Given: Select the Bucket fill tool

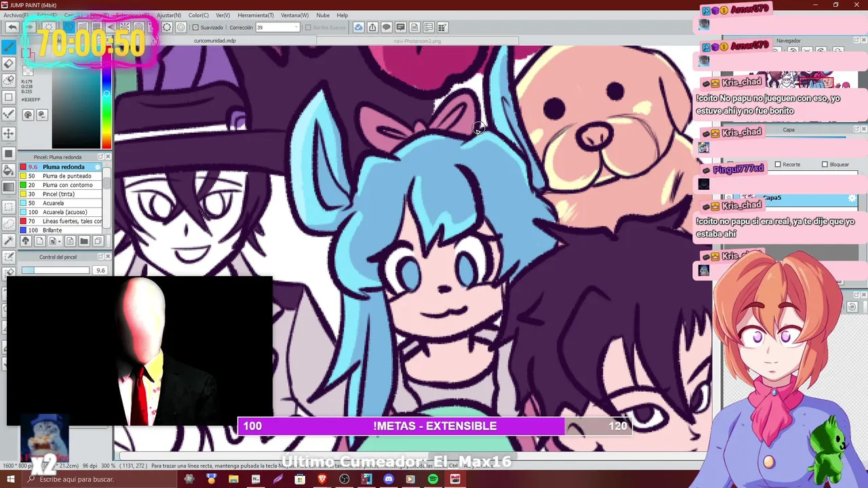Looking at the screenshot, I should tap(9, 170).
